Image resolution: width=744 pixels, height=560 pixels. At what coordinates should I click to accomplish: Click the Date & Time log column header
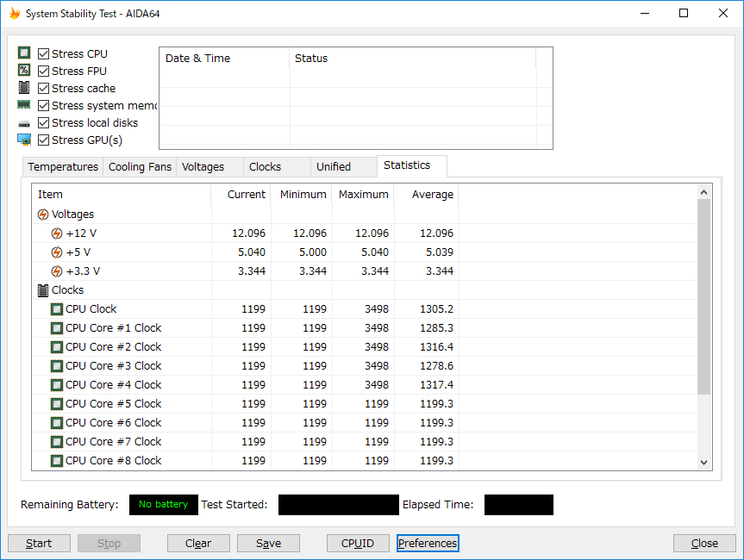point(224,59)
